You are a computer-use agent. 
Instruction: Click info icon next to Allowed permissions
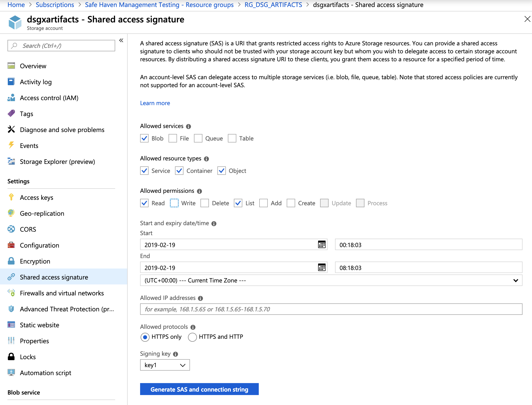tap(199, 191)
